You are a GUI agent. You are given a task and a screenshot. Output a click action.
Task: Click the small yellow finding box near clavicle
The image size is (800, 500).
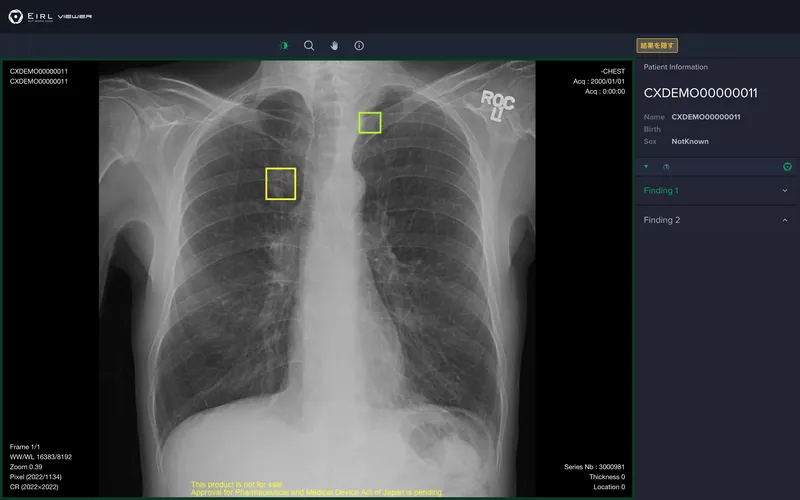tap(370, 122)
